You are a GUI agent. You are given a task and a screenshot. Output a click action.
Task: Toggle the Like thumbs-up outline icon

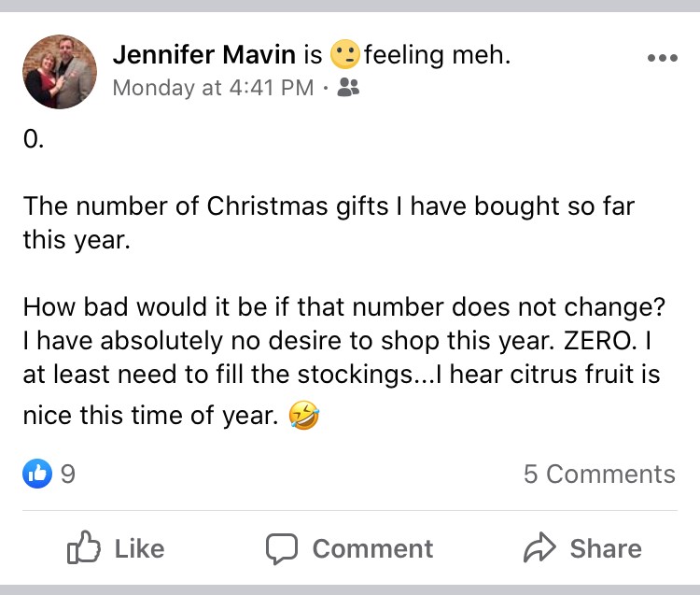82,548
